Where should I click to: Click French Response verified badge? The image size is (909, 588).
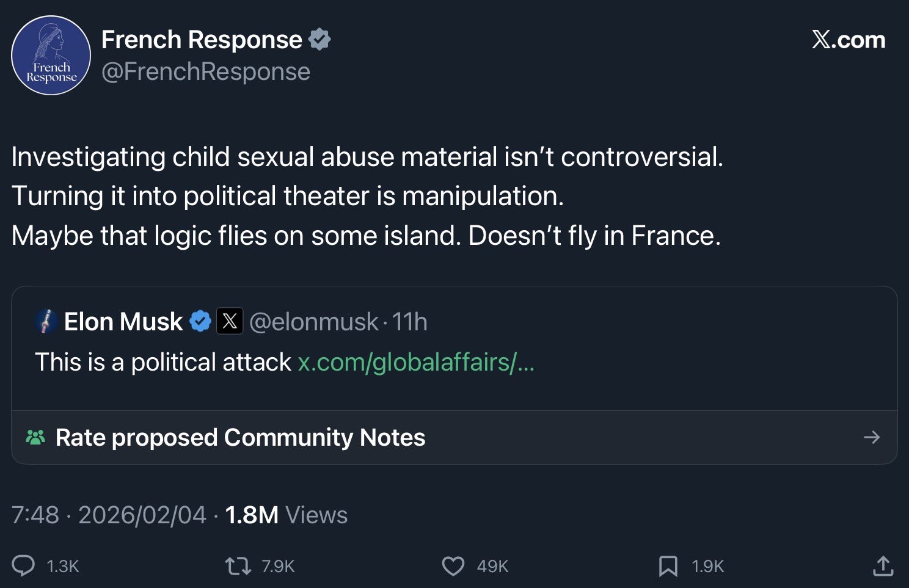click(x=319, y=40)
